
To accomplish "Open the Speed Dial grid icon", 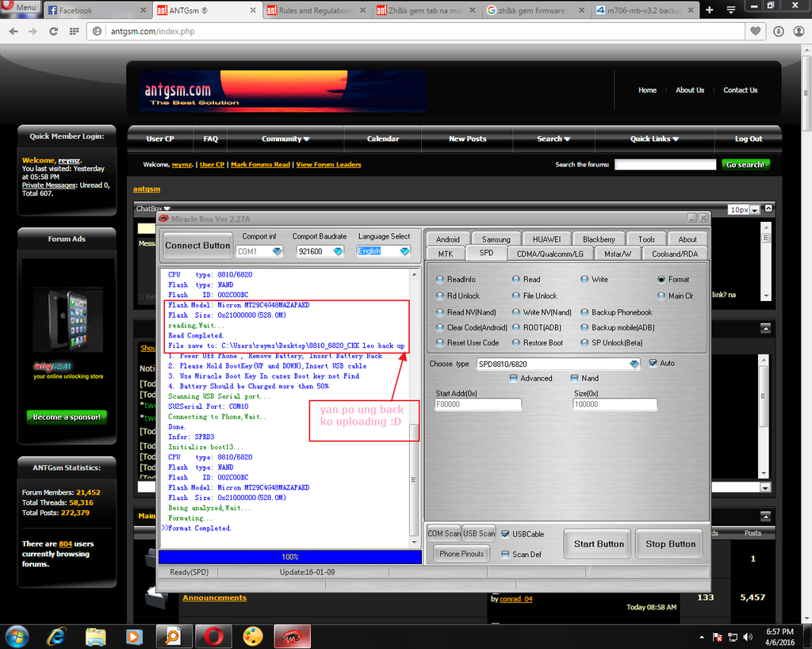I will pos(74,32).
